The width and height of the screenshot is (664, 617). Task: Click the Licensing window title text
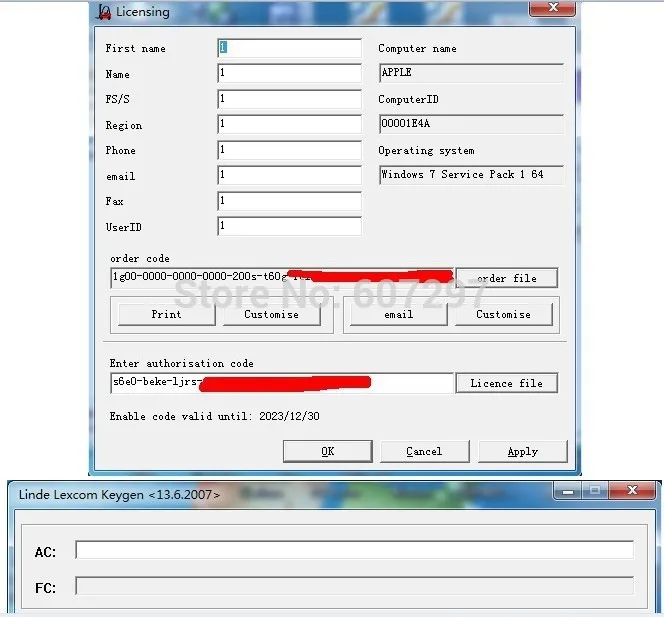[x=143, y=12]
